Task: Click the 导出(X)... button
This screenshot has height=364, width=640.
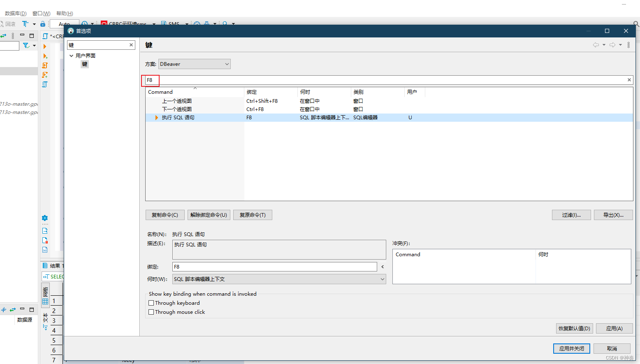Action: [613, 215]
